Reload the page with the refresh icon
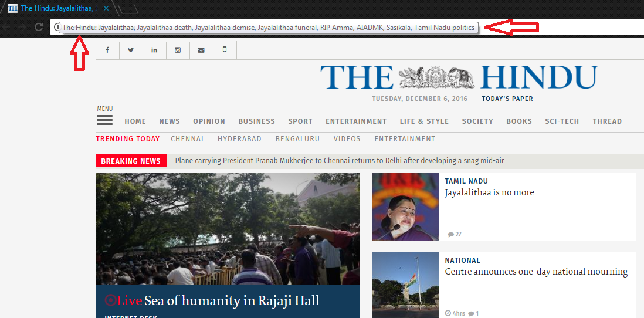Screen dimensions: 644x318 point(39,27)
